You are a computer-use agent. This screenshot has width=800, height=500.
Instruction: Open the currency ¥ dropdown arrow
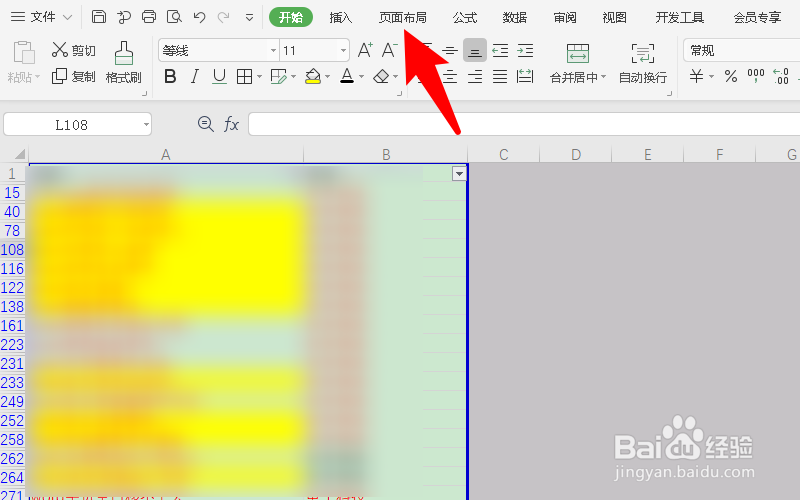[711, 77]
